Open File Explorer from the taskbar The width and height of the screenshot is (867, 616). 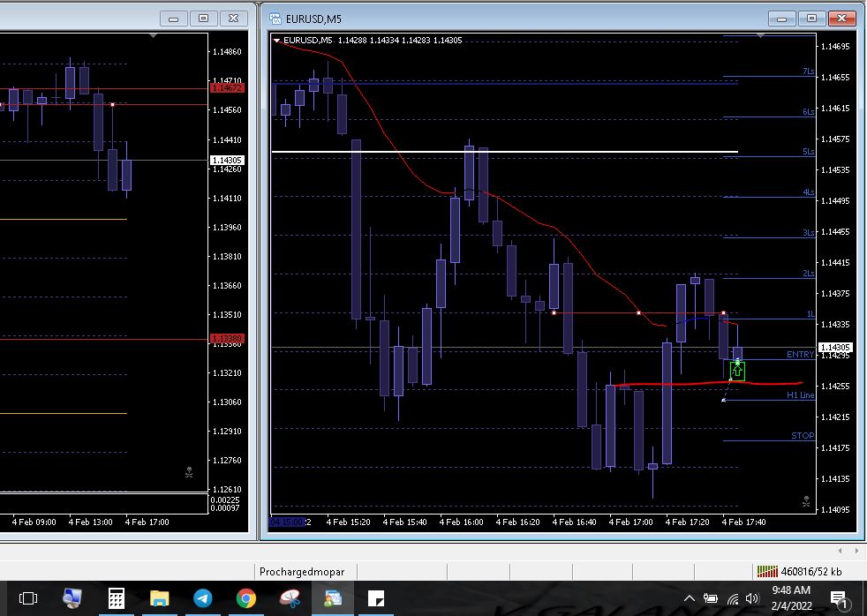[159, 598]
